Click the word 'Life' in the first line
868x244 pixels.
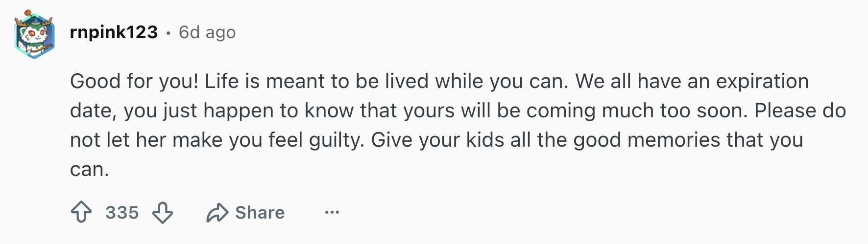pos(221,81)
